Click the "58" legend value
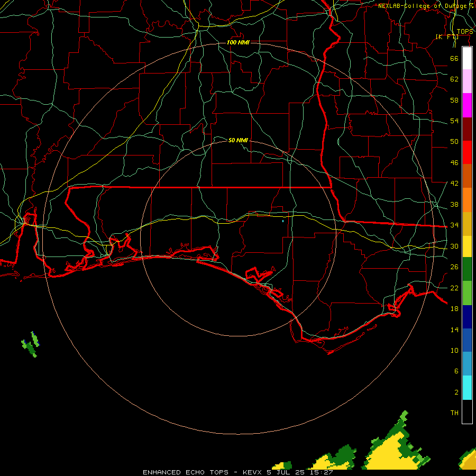The height and width of the screenshot is (476, 476). (454, 100)
